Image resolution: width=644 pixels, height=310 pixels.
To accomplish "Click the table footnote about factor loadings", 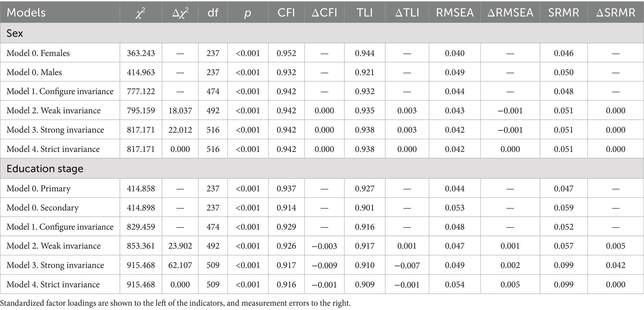I will pyautogui.click(x=175, y=303).
